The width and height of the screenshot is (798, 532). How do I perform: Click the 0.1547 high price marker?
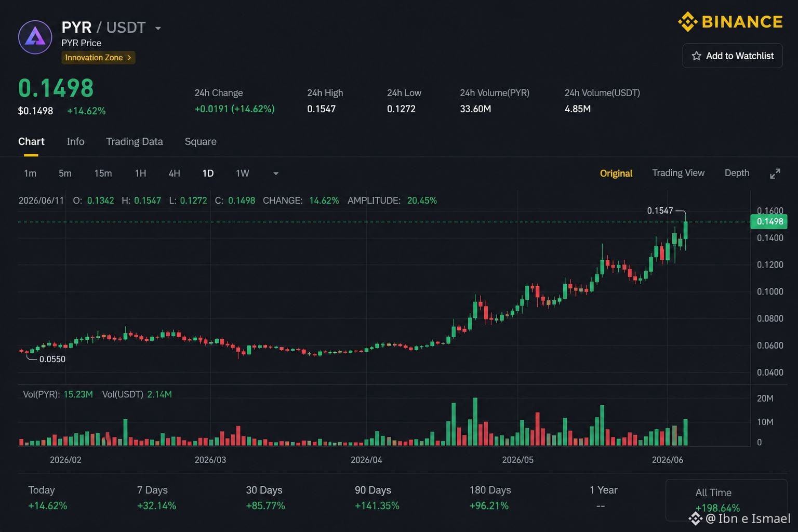[x=660, y=210]
